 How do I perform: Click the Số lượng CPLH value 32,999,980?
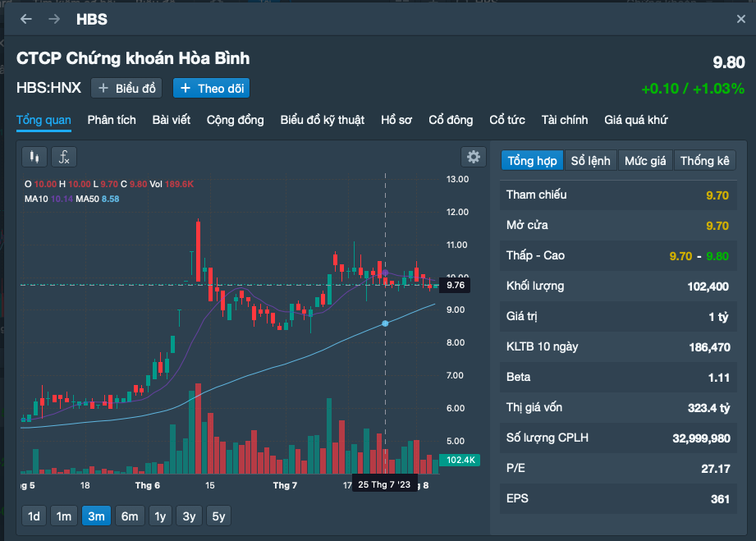click(x=701, y=438)
